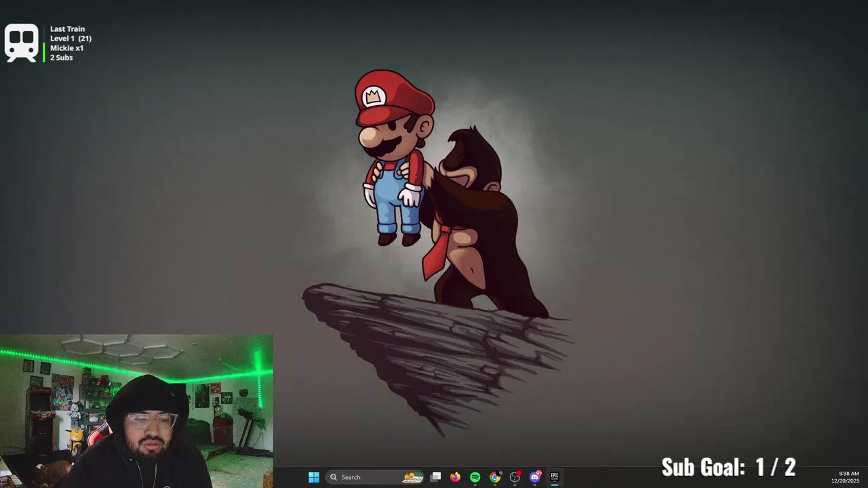
Task: Click the '2 Subs' text
Action: (x=61, y=58)
